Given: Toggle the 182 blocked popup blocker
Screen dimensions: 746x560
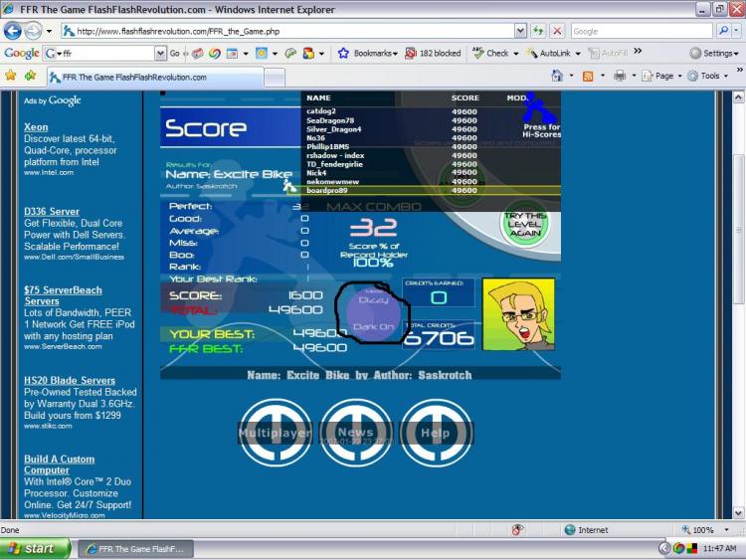Looking at the screenshot, I should coord(433,54).
